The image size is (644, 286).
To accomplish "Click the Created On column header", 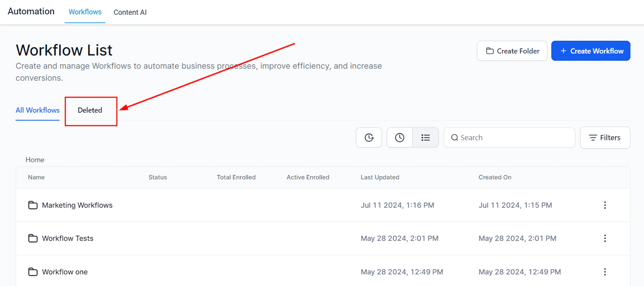I will [x=495, y=177].
